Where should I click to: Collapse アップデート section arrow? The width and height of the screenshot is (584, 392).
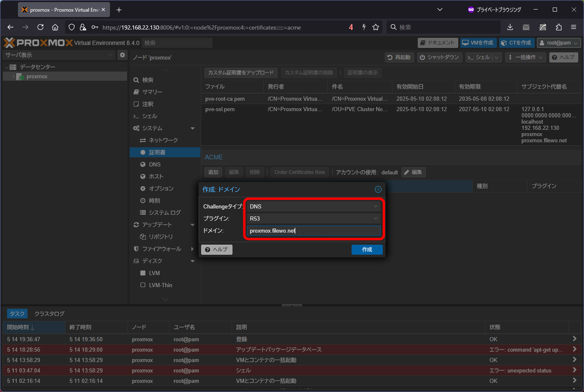point(192,225)
